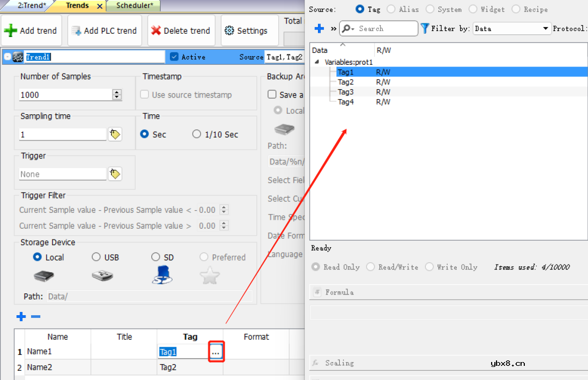Viewport: 588px width, 380px height.
Task: Click the Add PLC trend button
Action: coord(104,30)
